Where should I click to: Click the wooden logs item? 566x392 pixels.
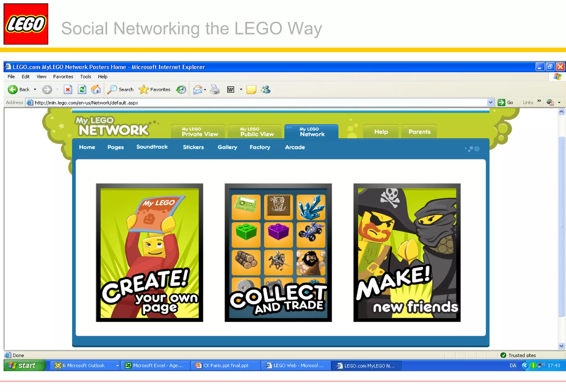coord(246,262)
